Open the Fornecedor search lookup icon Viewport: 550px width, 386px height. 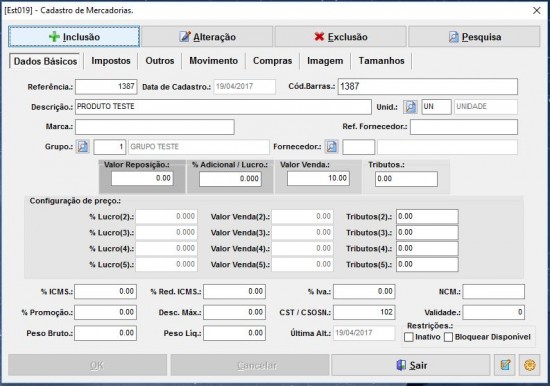(x=331, y=147)
